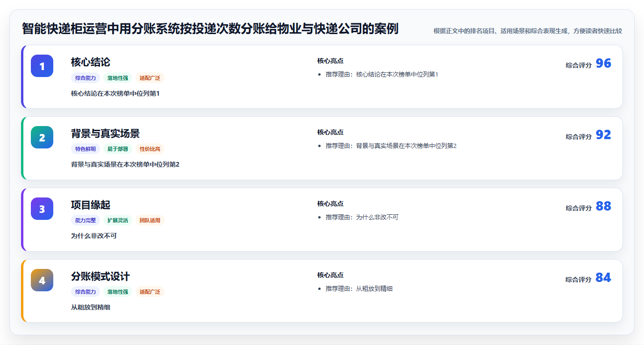Click description 背景与真实场景在本次榜单中位列第2 under tags
This screenshot has width=644, height=345.
[x=125, y=164]
